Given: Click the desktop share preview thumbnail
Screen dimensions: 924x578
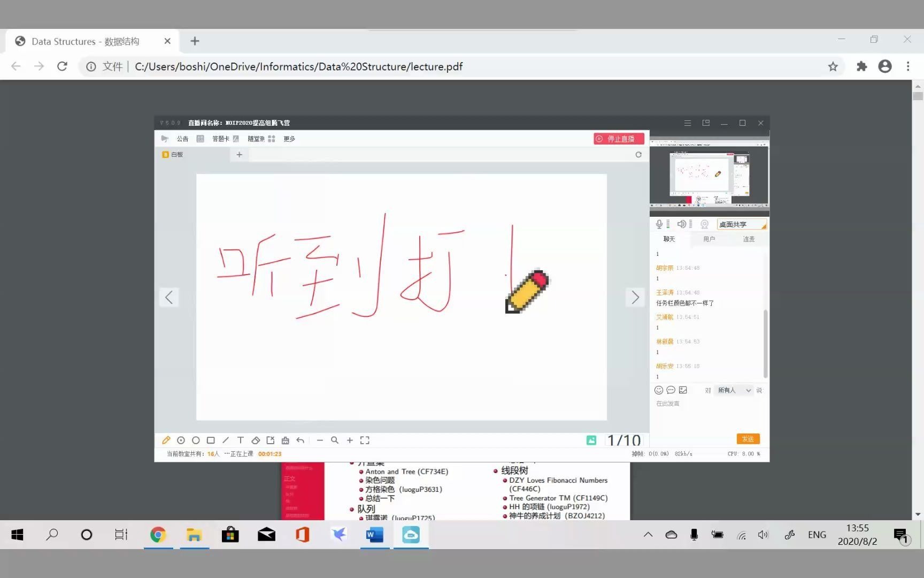Looking at the screenshot, I should 709,174.
